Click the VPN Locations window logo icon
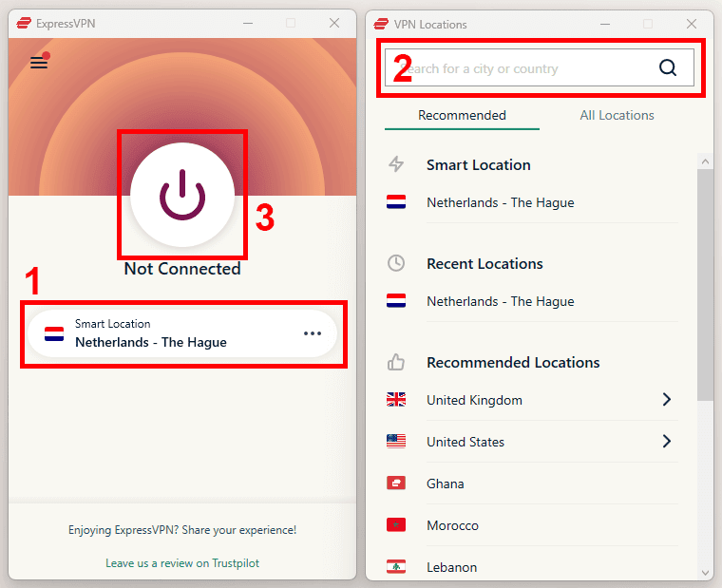Image resolution: width=722 pixels, height=588 pixels. point(381,24)
